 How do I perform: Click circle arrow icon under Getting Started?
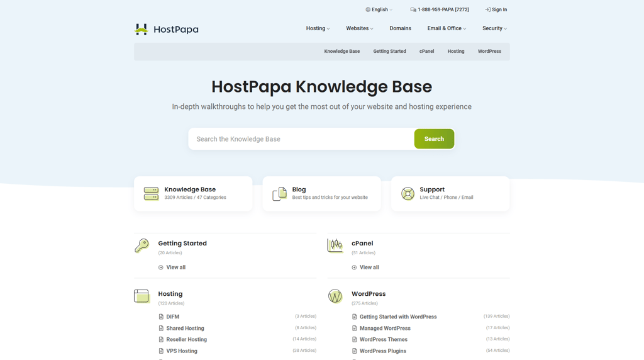pyautogui.click(x=160, y=267)
